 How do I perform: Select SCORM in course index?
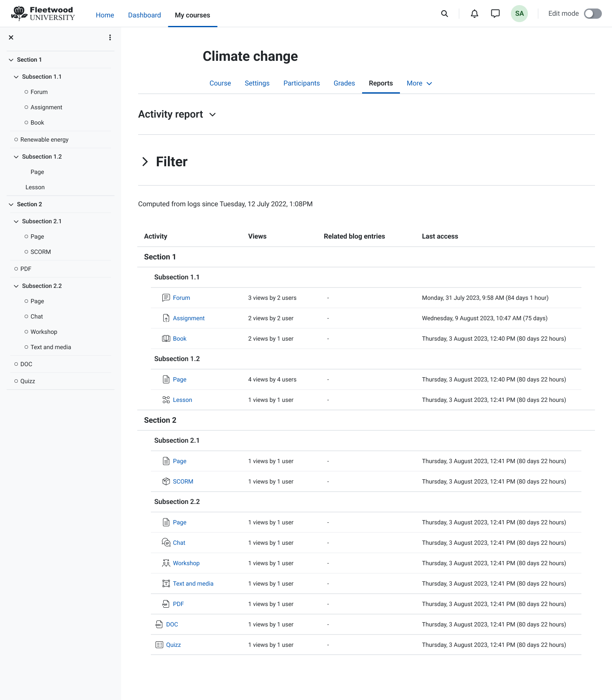pyautogui.click(x=41, y=252)
